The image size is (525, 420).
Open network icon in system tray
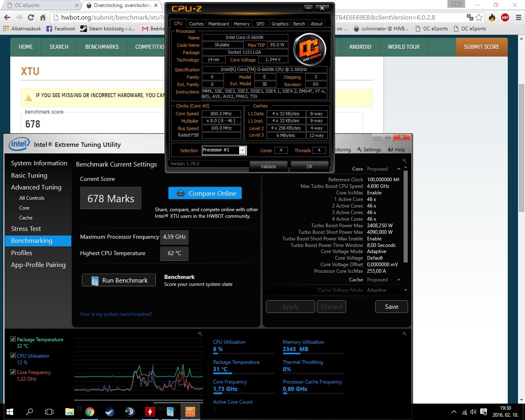point(464,412)
